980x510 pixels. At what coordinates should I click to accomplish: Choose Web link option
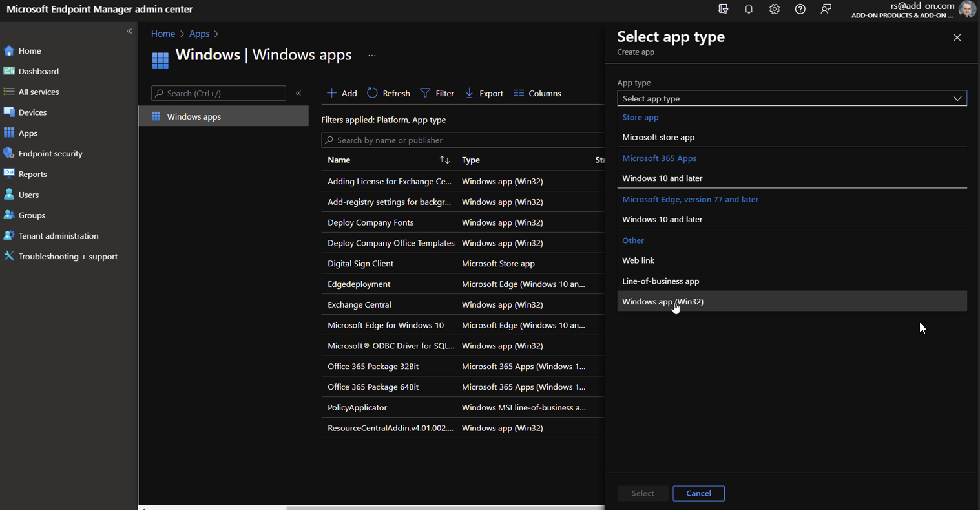[x=792, y=260]
